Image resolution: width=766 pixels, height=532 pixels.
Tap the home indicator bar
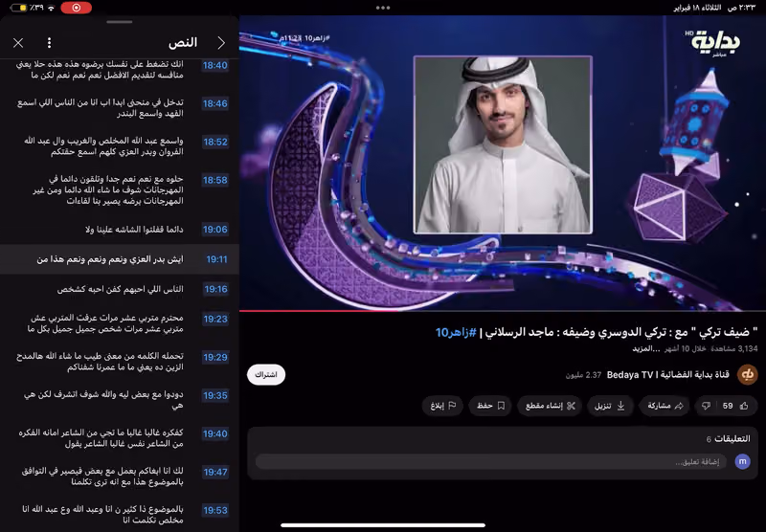(x=383, y=525)
